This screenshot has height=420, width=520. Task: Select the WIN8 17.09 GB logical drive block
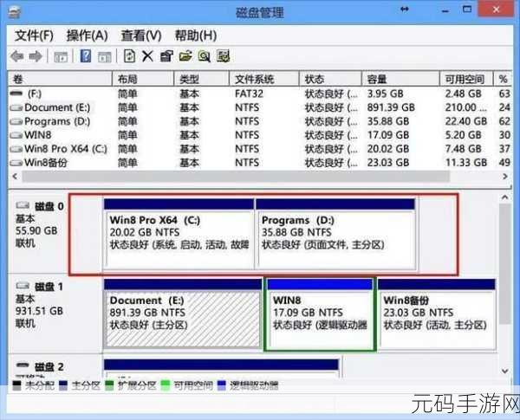320,313
